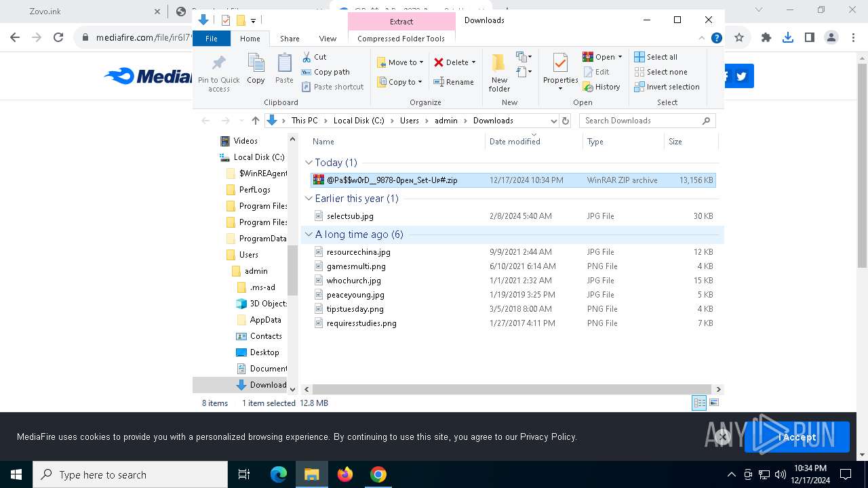Rename the selected file via the ribbon

tap(454, 82)
